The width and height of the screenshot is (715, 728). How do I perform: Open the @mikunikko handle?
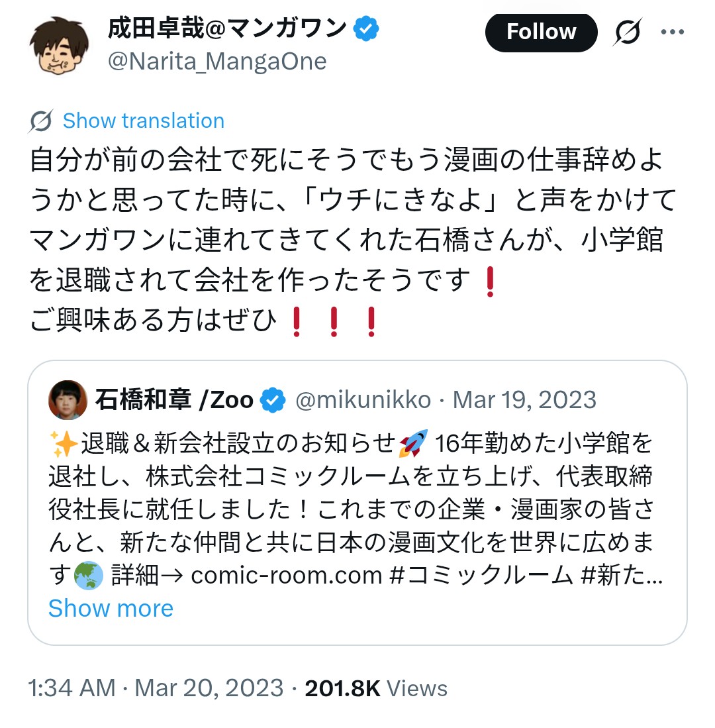click(363, 400)
